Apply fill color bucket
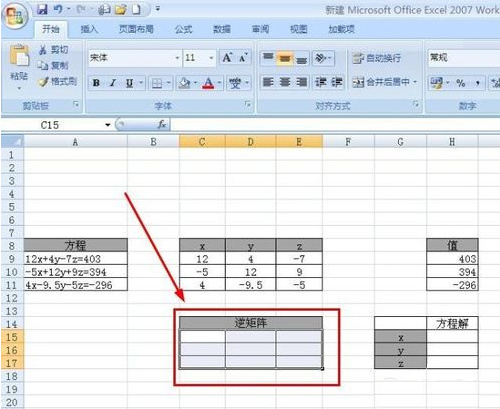Viewport: 500px width, 409px height. pyautogui.click(x=184, y=83)
